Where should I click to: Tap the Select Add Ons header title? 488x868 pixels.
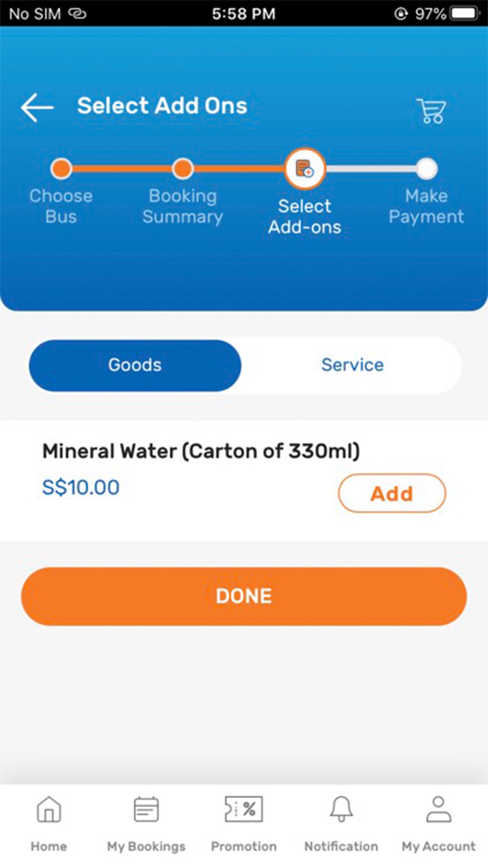click(162, 106)
